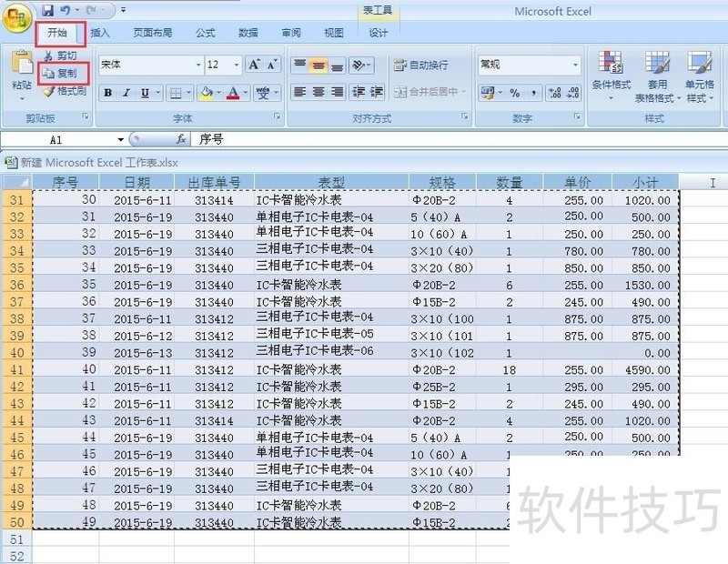Center text horizontally
728x564 pixels.
click(318, 92)
